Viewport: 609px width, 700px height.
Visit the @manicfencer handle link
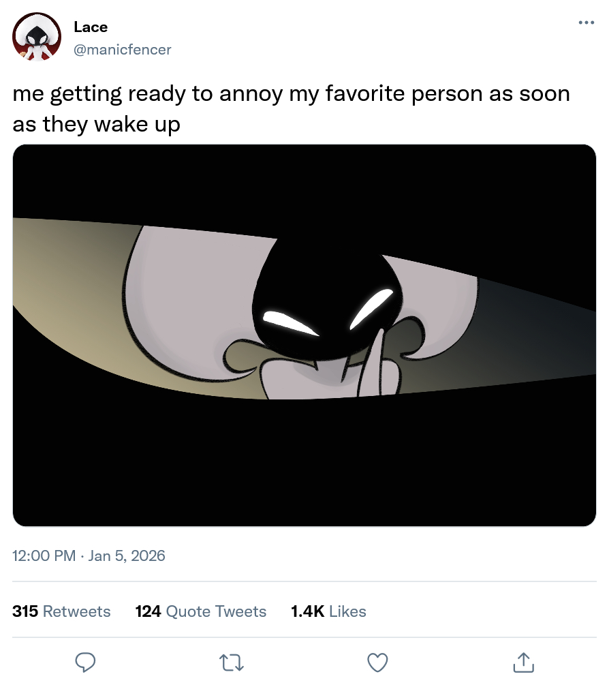[122, 49]
